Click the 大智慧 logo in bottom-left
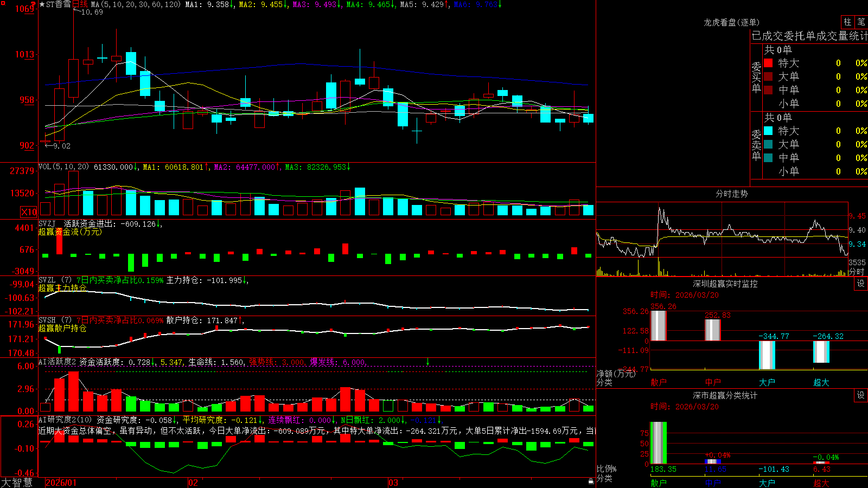 [x=17, y=483]
